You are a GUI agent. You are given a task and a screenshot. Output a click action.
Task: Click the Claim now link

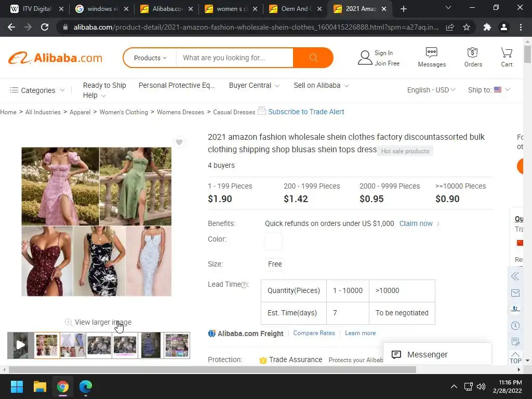(416, 223)
